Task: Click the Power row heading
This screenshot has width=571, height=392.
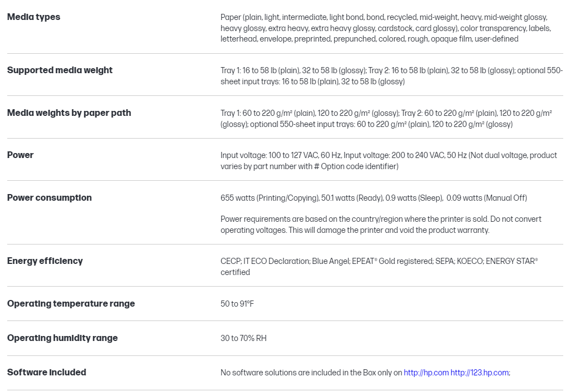Action: [21, 155]
